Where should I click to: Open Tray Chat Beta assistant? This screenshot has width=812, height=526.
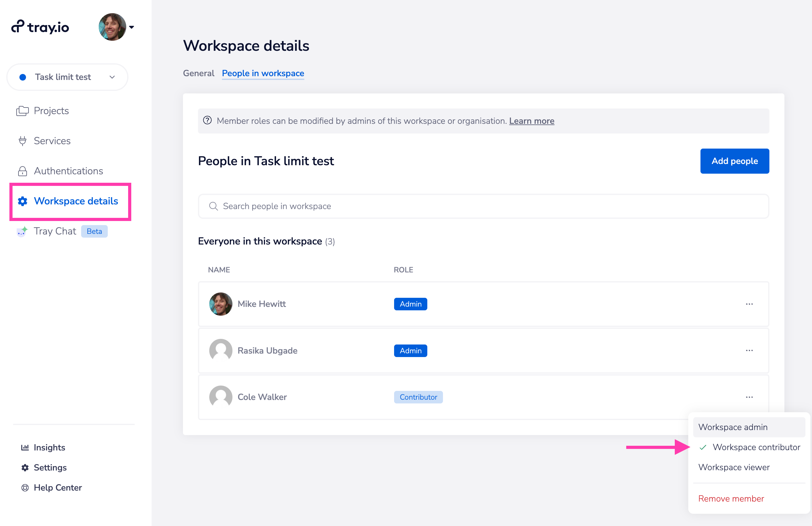(55, 231)
